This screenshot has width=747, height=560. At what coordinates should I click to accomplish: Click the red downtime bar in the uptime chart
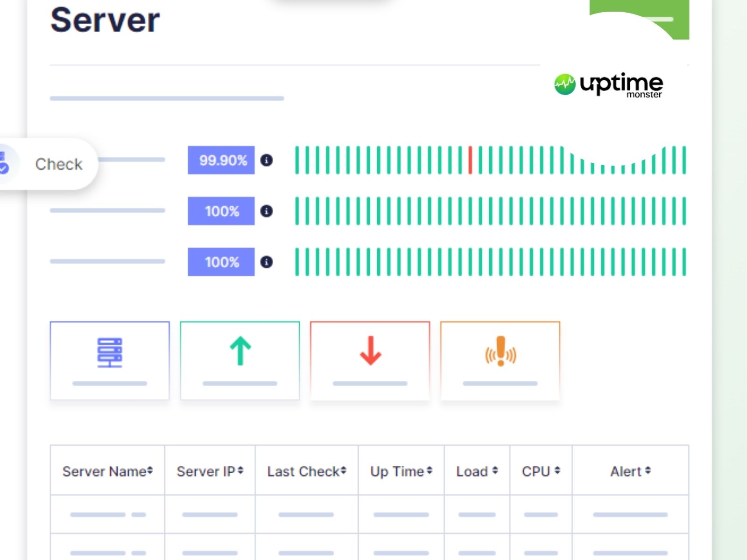coord(470,160)
